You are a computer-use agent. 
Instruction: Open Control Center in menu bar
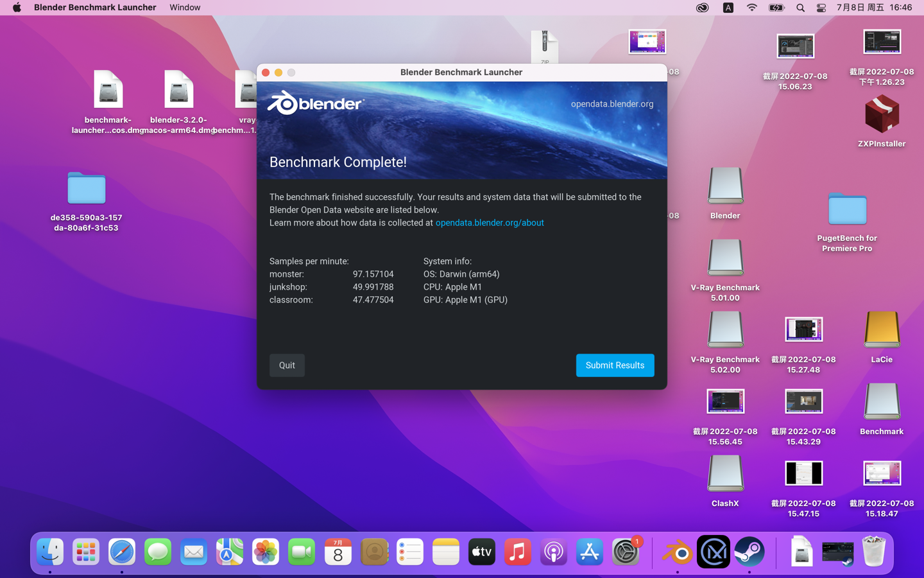click(821, 8)
